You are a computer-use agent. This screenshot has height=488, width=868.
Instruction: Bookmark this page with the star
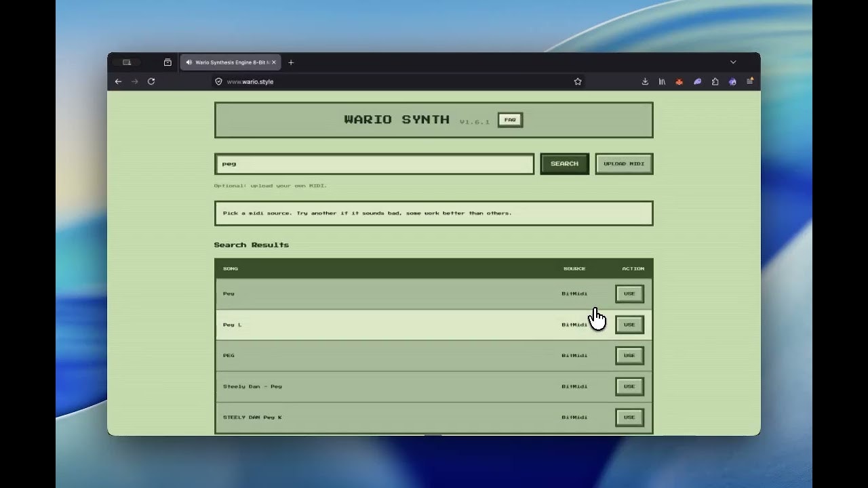[578, 81]
